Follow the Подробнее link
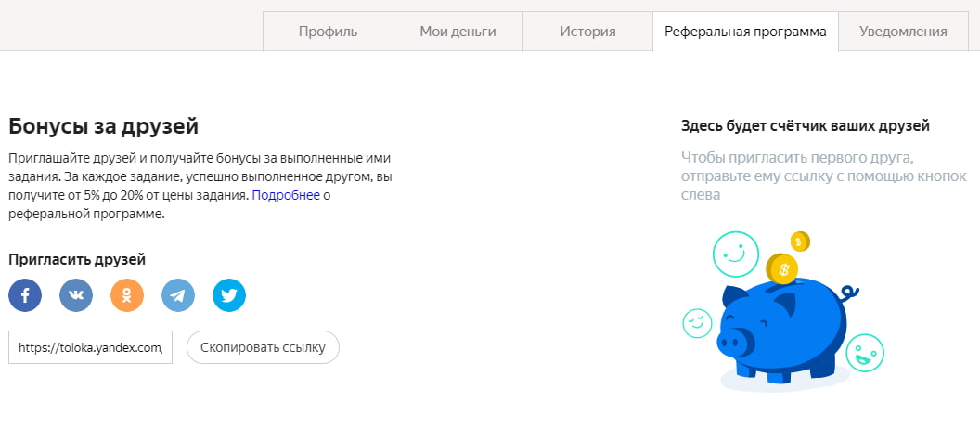 [286, 195]
